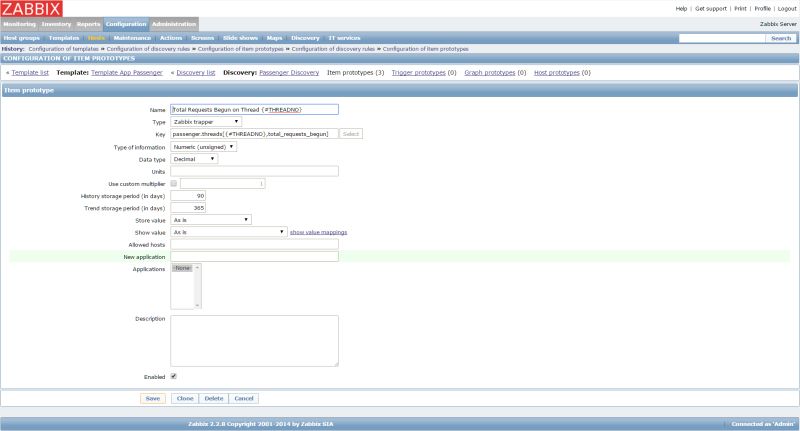Open the Reports main menu tab
Screen dimensions: 800x431
(x=88, y=24)
